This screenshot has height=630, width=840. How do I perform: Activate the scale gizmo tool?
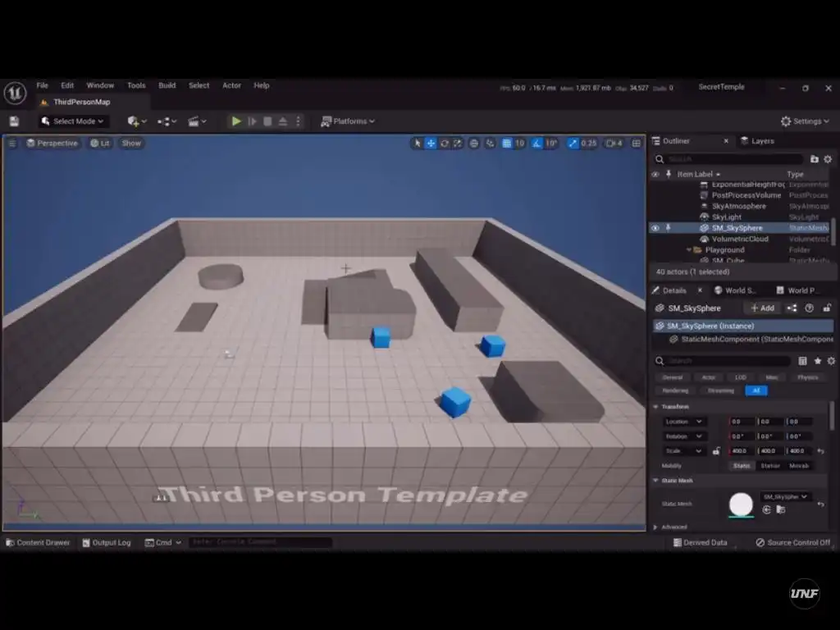458,143
